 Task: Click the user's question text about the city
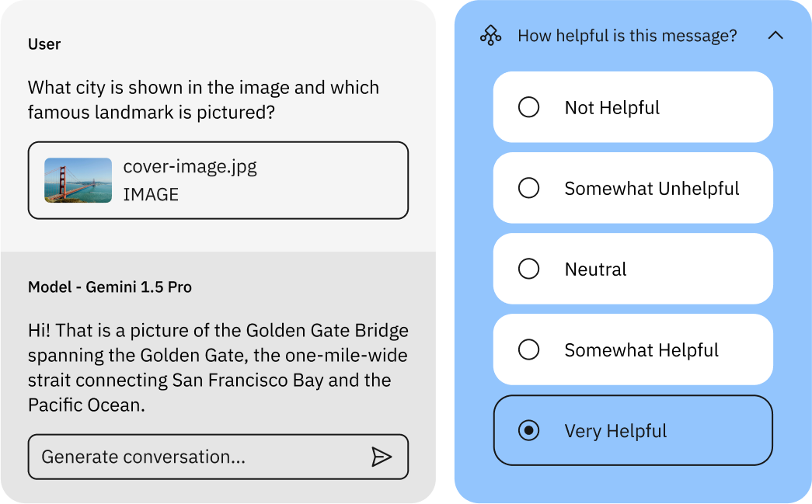click(204, 100)
